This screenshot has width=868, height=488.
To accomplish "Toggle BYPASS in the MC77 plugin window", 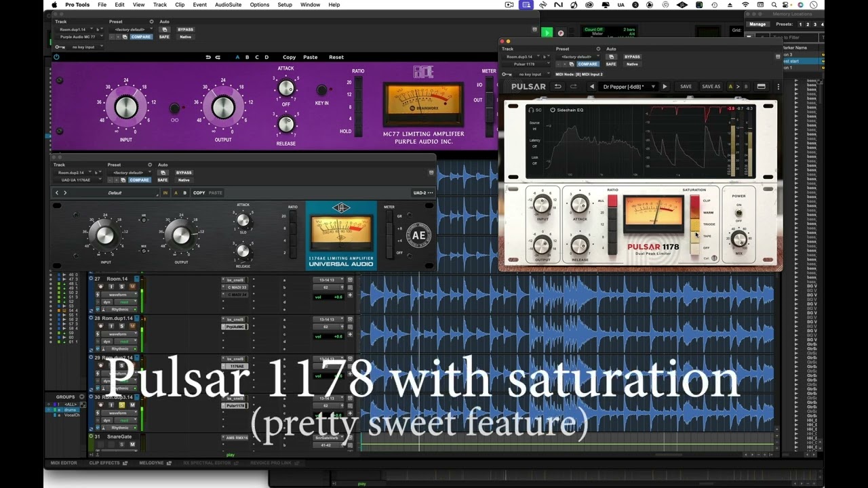I will coord(185,30).
